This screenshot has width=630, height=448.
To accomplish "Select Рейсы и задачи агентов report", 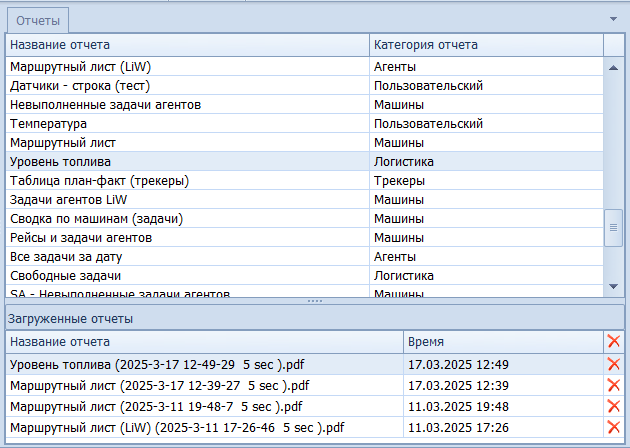I will (186, 237).
